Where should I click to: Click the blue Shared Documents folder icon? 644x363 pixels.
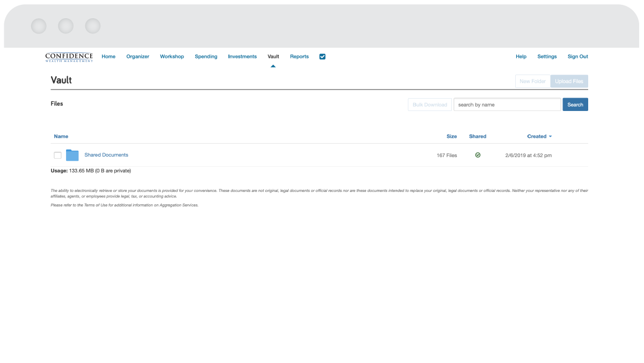coord(72,155)
